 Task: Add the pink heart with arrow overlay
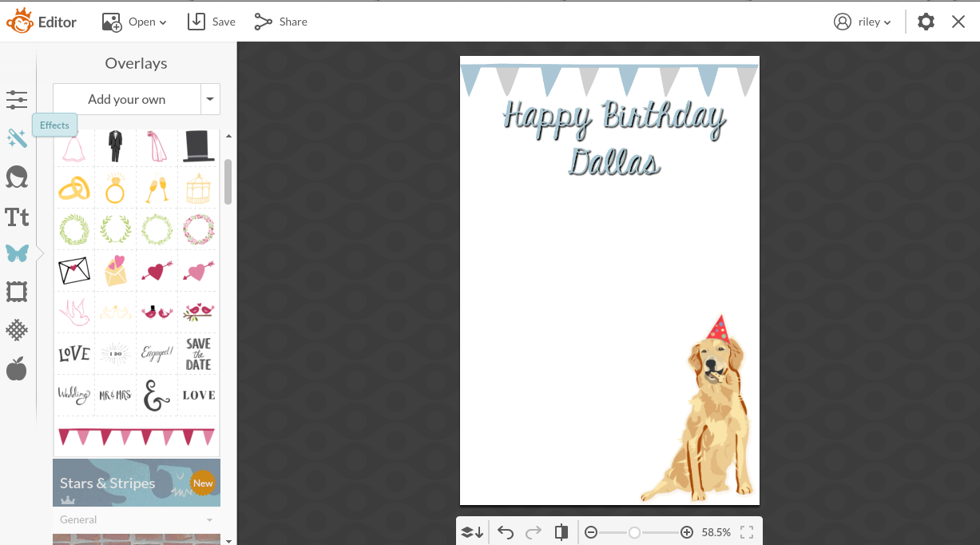(x=198, y=271)
